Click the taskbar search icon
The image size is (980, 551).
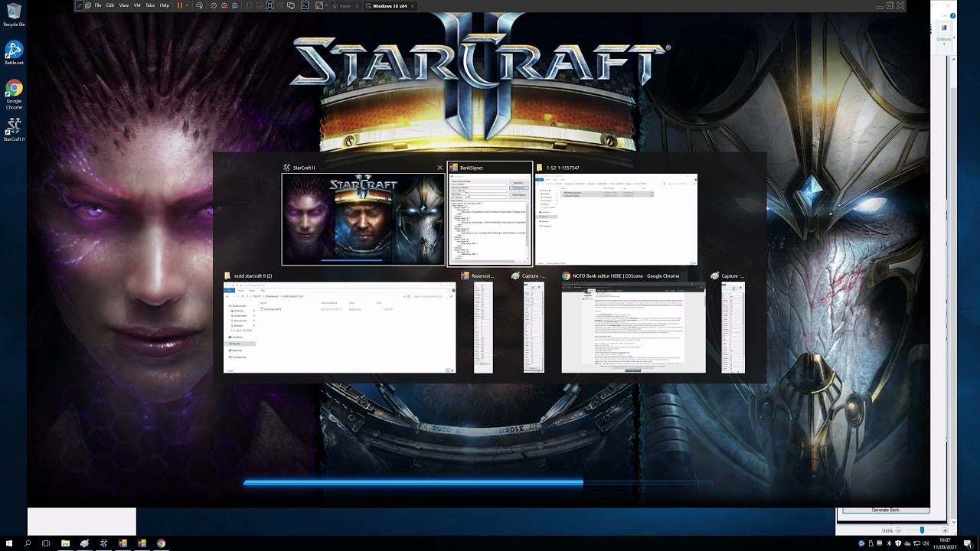coord(28,543)
